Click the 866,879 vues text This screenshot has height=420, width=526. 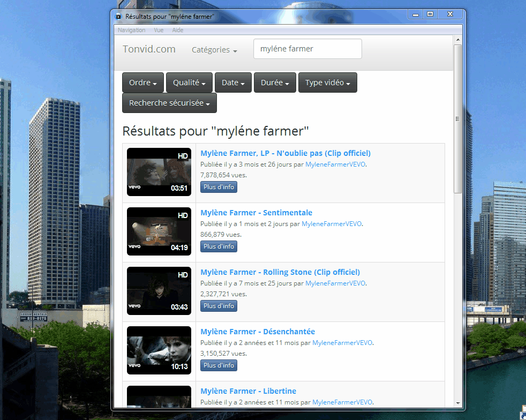click(x=221, y=235)
